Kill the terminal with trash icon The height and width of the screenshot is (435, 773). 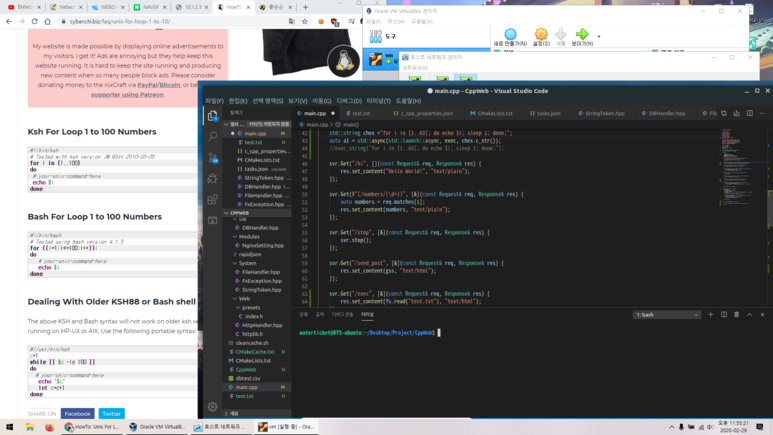tap(737, 315)
